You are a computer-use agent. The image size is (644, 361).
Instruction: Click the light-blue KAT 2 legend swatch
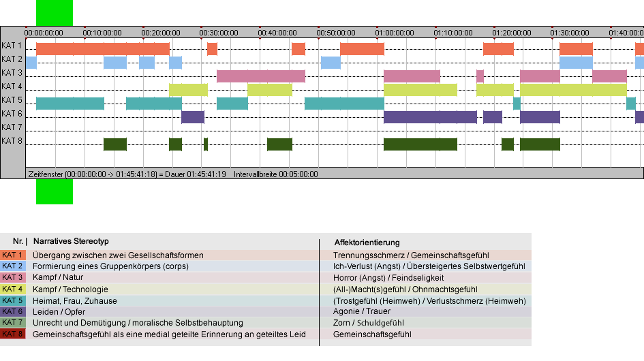[13, 266]
